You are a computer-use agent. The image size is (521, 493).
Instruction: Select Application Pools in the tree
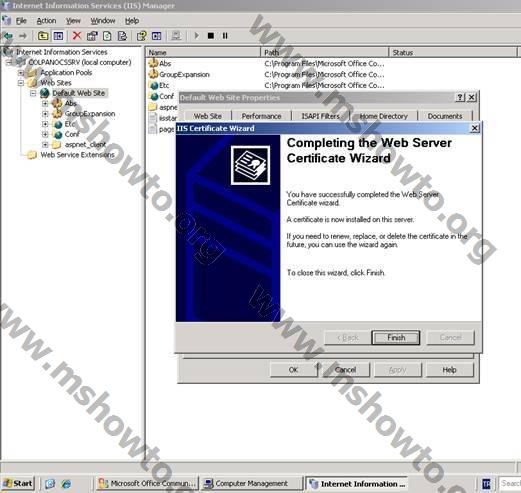(x=66, y=73)
